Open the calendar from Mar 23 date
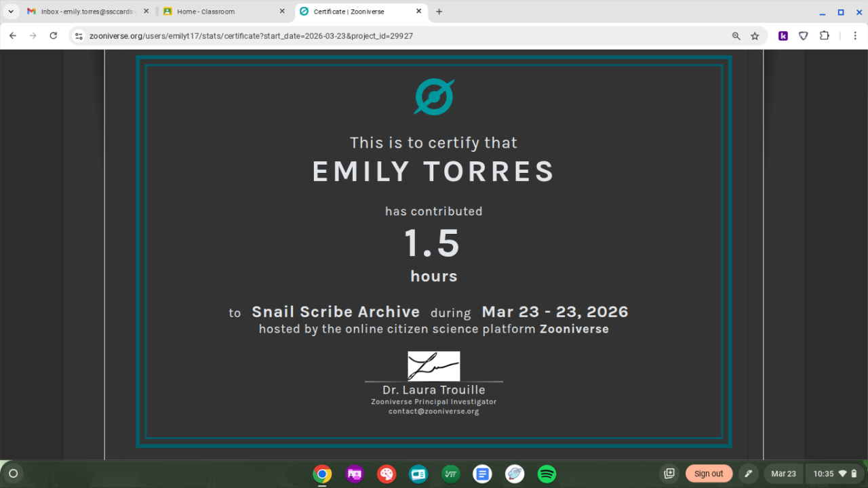This screenshot has width=868, height=488. 783,474
